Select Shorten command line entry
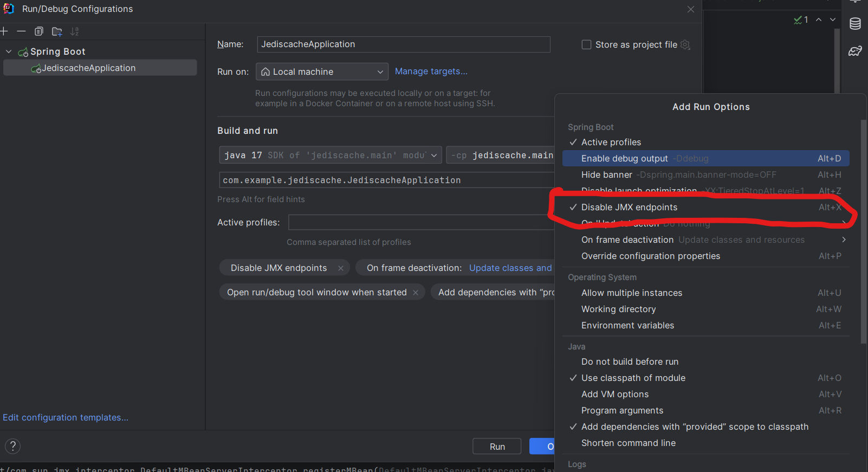Image resolution: width=868 pixels, height=472 pixels. click(705, 443)
